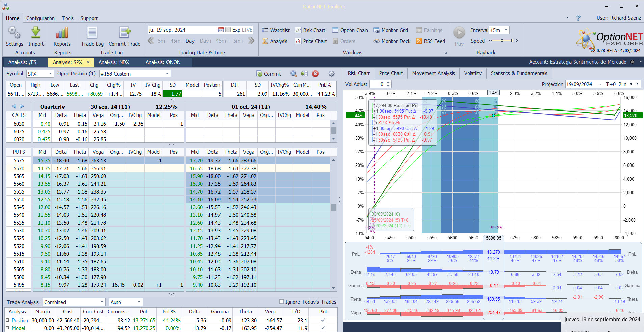Open the Tools ribbon tab
Screen dimensions: 644x332
point(68,18)
